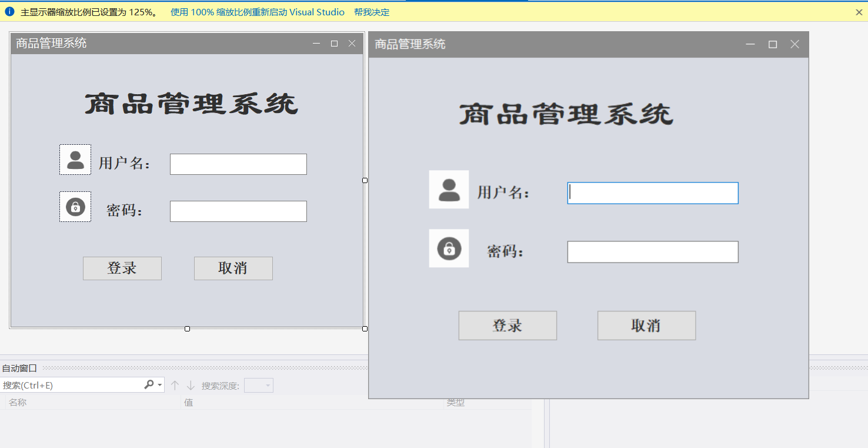Open the search options dropdown arrow beside magnifier
Screen dimensions: 868x448
tap(160, 385)
